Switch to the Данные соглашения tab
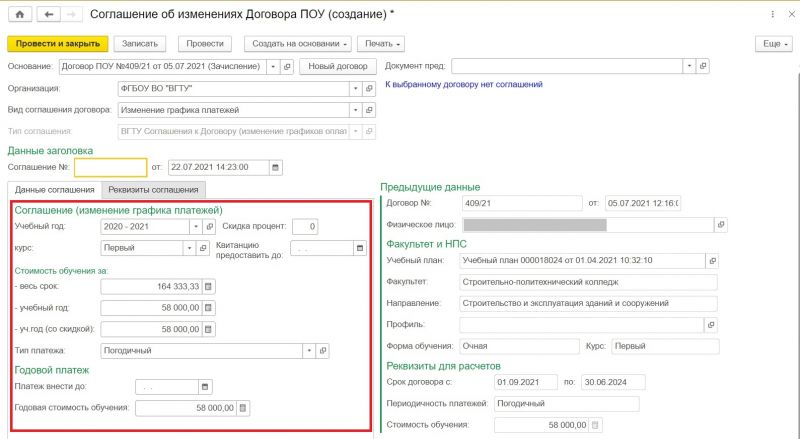Viewport: 800px width, 439px height. 55,190
